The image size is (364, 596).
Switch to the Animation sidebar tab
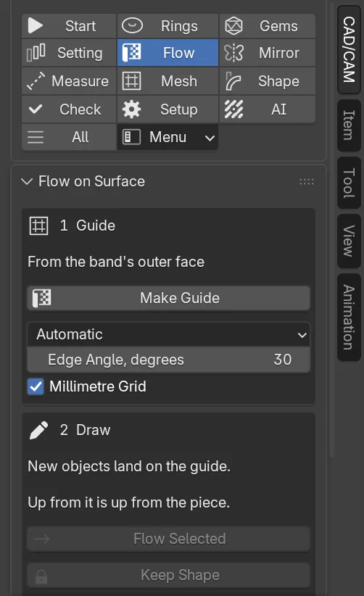tap(349, 317)
